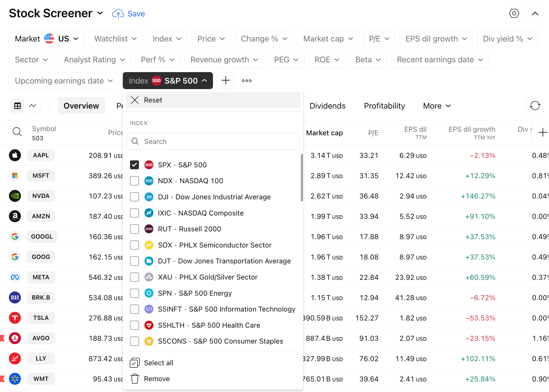549x392 pixels.
Task: Click the add column plus icon
Action: click(x=543, y=133)
